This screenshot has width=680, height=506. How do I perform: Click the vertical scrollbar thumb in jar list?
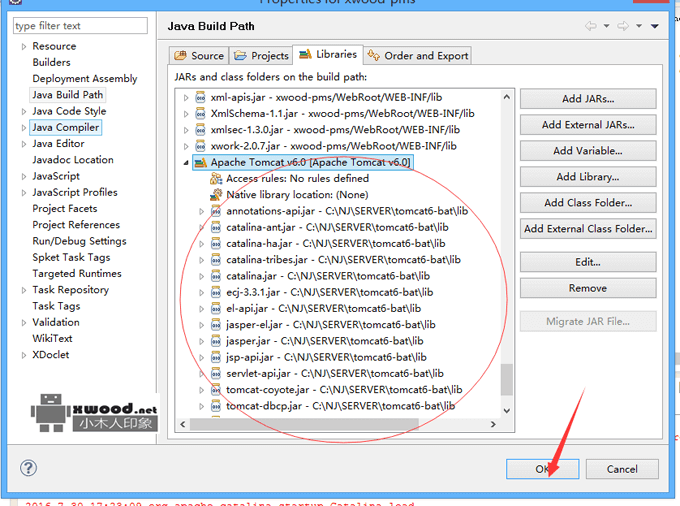click(x=506, y=380)
